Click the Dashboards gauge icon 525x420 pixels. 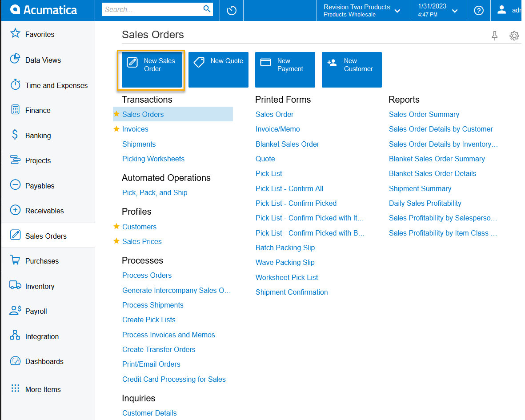[x=15, y=360]
